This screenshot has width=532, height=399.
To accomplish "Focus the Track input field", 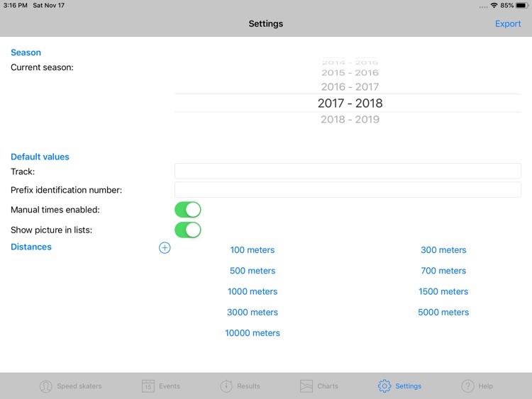I will point(348,171).
